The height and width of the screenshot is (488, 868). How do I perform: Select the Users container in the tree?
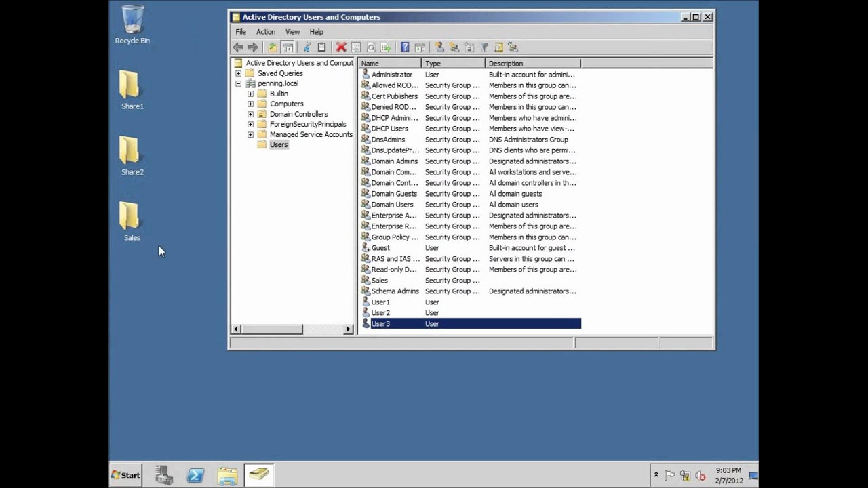click(x=279, y=144)
